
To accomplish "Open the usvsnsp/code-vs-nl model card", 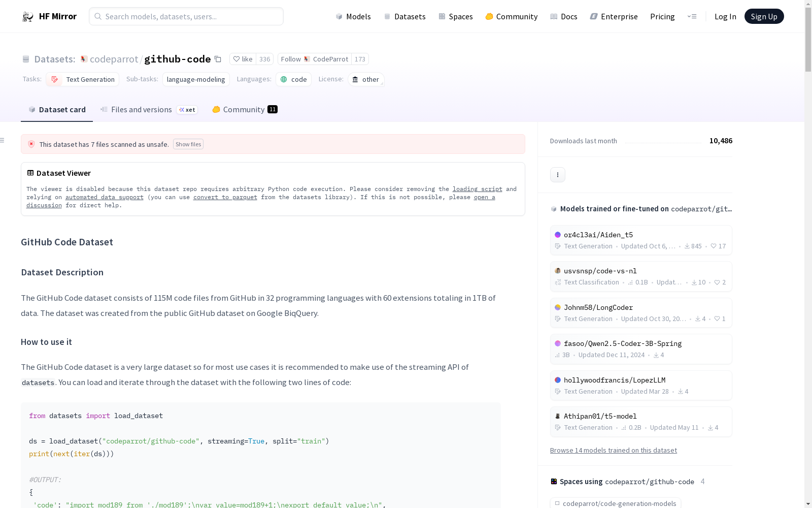I will (641, 276).
